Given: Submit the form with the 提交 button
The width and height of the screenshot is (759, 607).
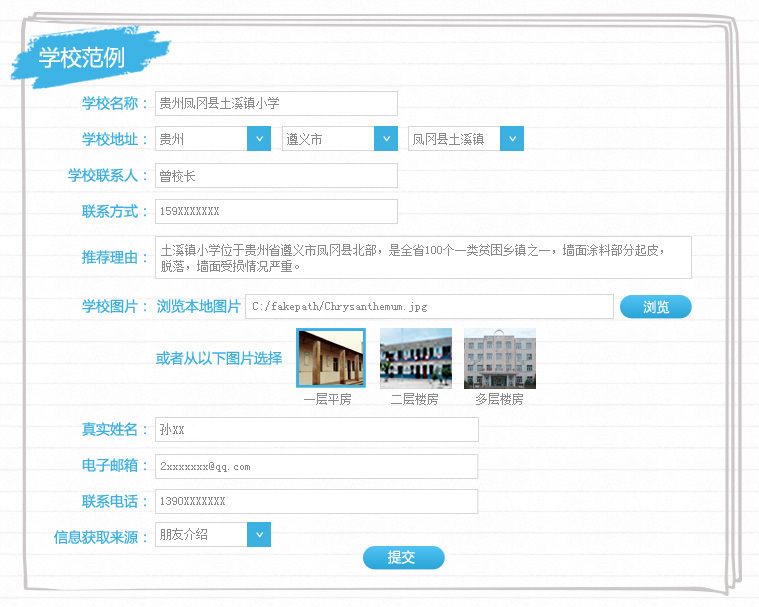Looking at the screenshot, I should tap(403, 558).
